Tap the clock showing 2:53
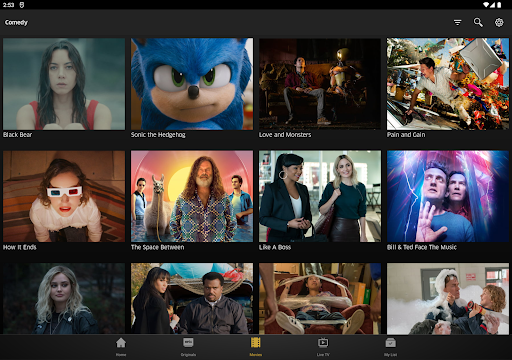The width and height of the screenshot is (512, 360). (8, 5)
